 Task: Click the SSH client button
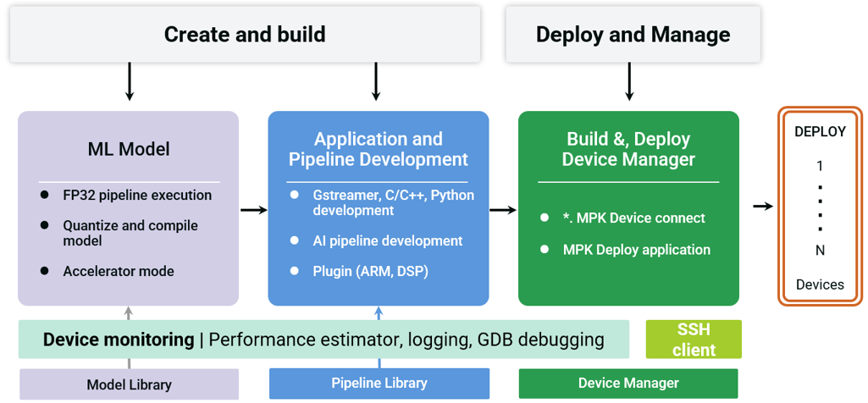[x=694, y=340]
